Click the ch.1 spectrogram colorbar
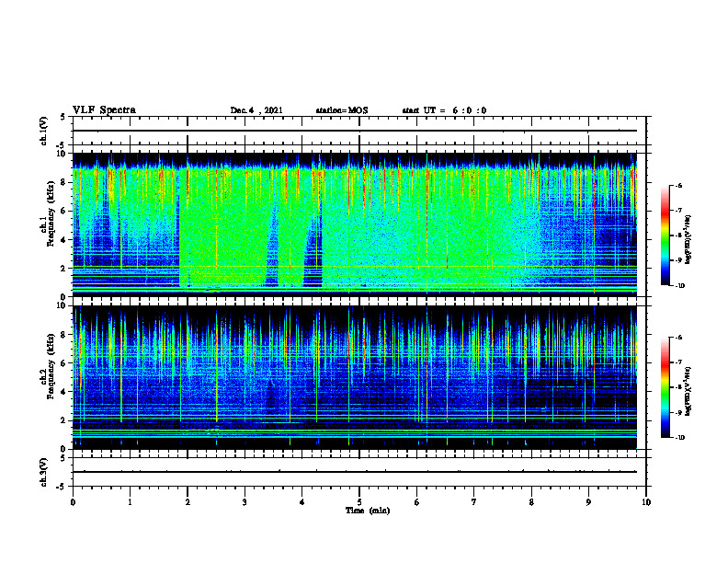Viewport: 728px width, 563px height. 665,236
